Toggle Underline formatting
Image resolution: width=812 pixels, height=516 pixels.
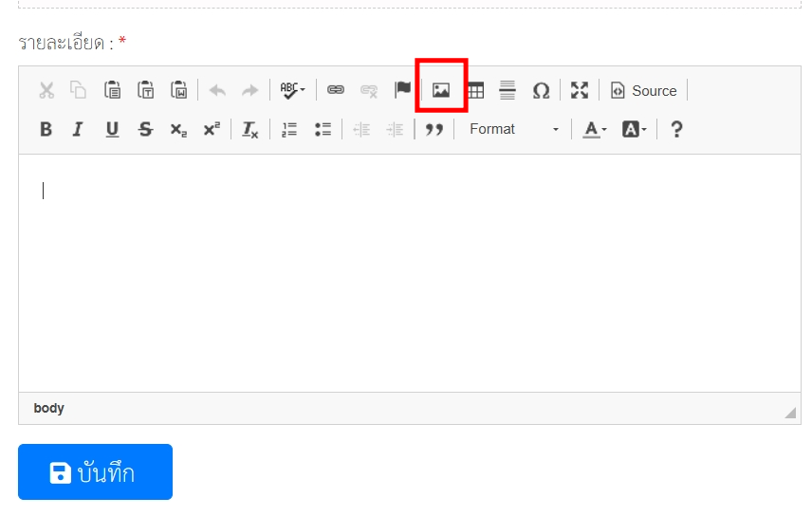112,130
